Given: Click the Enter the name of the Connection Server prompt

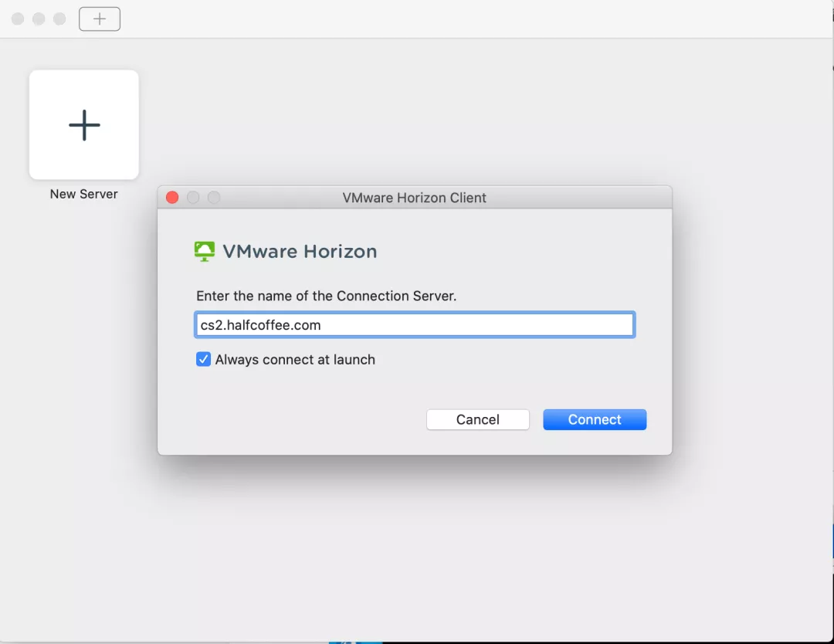Looking at the screenshot, I should pyautogui.click(x=326, y=297).
